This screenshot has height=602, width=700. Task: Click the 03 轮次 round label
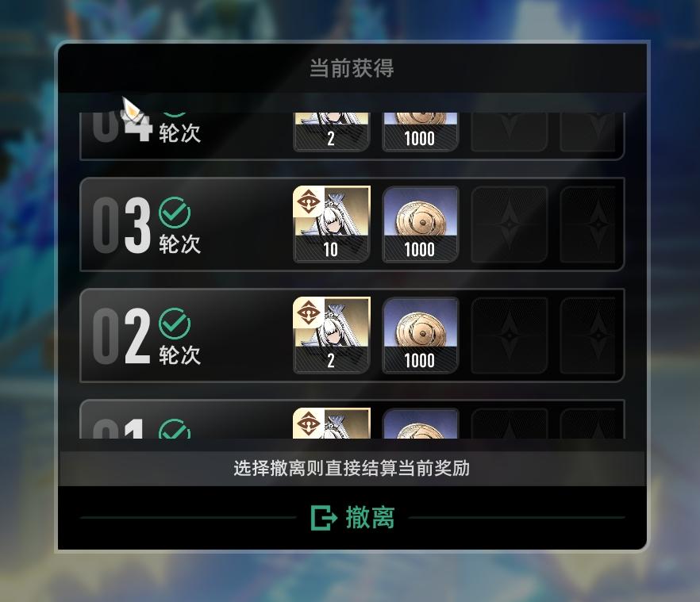point(147,225)
